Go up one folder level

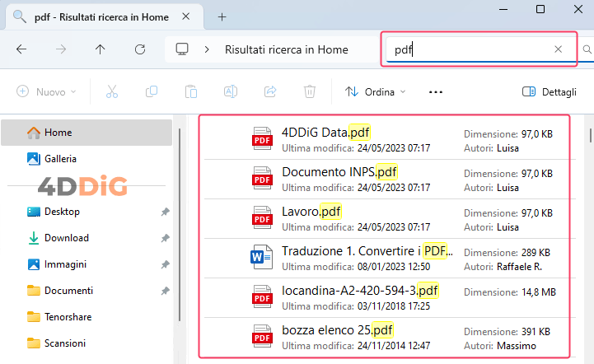[100, 49]
